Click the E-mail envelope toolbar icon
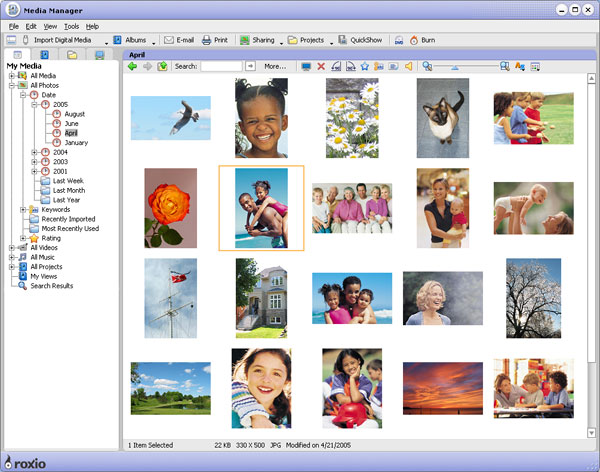600x472 pixels. 169,40
